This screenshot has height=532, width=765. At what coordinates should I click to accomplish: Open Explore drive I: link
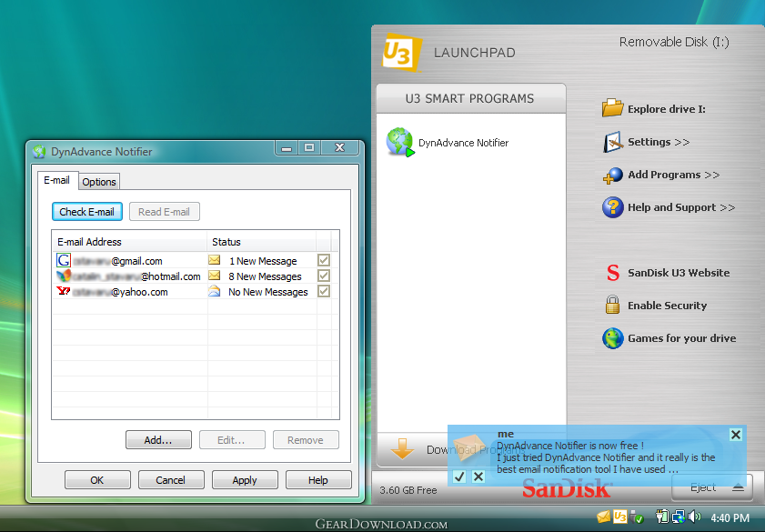click(x=667, y=109)
